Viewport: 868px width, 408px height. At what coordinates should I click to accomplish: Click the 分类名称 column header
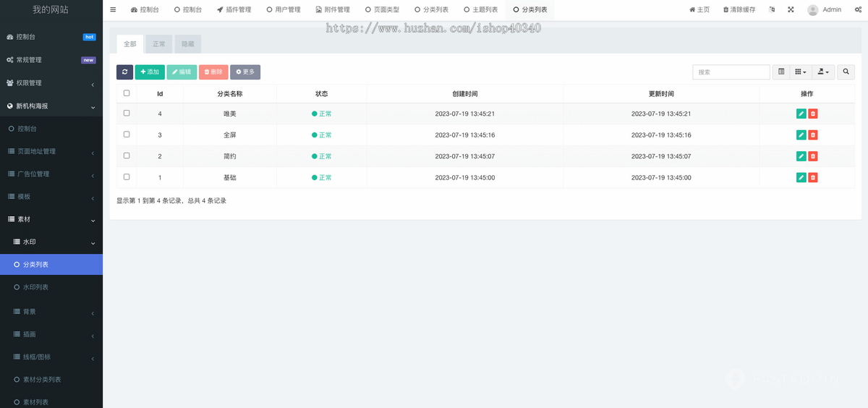pyautogui.click(x=230, y=93)
